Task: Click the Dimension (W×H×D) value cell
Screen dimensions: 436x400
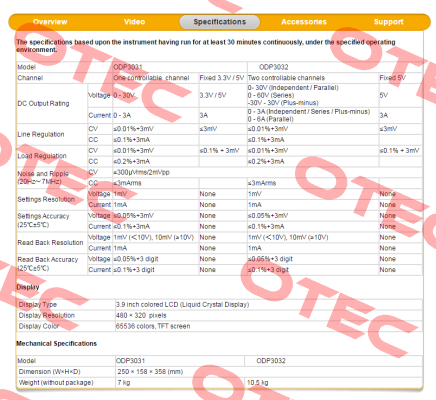Action: click(269, 372)
